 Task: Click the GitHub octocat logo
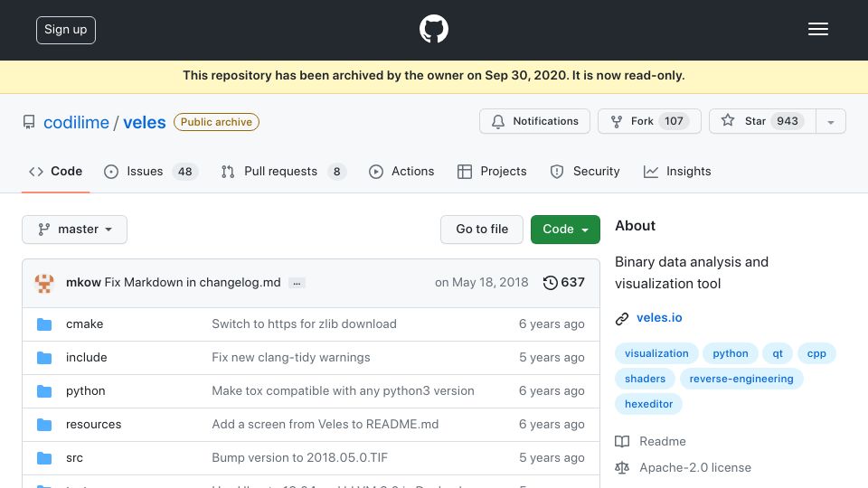(x=433, y=29)
